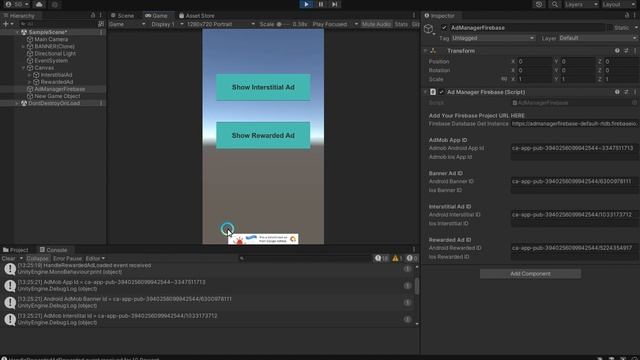
Task: Click the banner ad at bottom of game view
Action: click(263, 239)
